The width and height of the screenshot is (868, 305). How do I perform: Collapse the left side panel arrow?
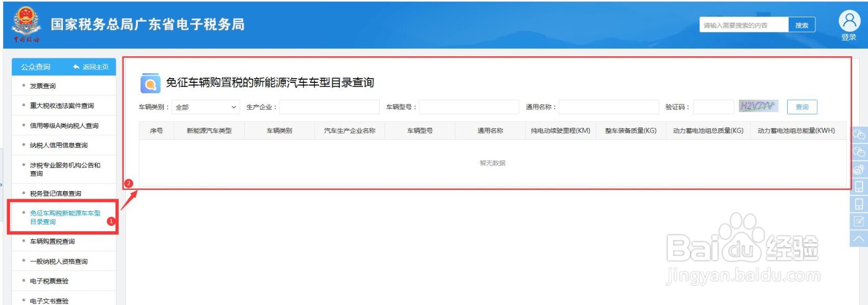(2, 185)
